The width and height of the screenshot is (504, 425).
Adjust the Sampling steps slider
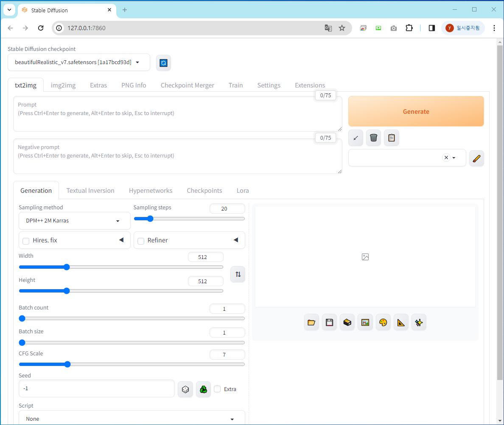click(189, 219)
